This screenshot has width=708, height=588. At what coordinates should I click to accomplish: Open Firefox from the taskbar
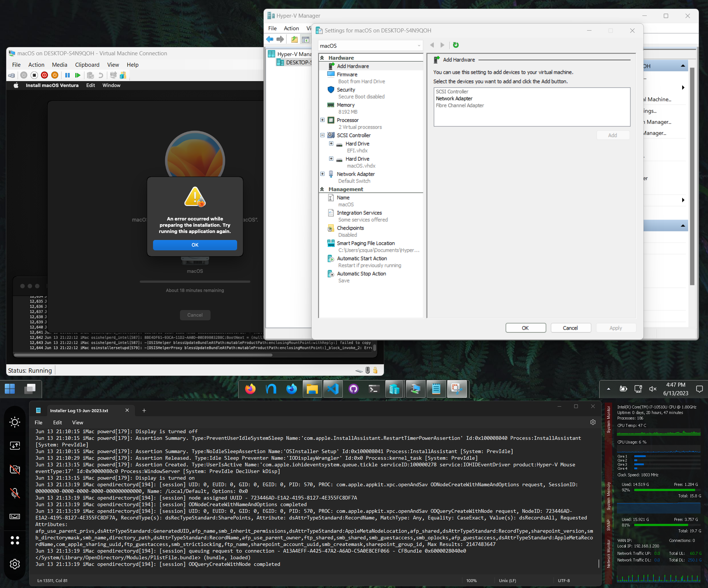(x=250, y=389)
